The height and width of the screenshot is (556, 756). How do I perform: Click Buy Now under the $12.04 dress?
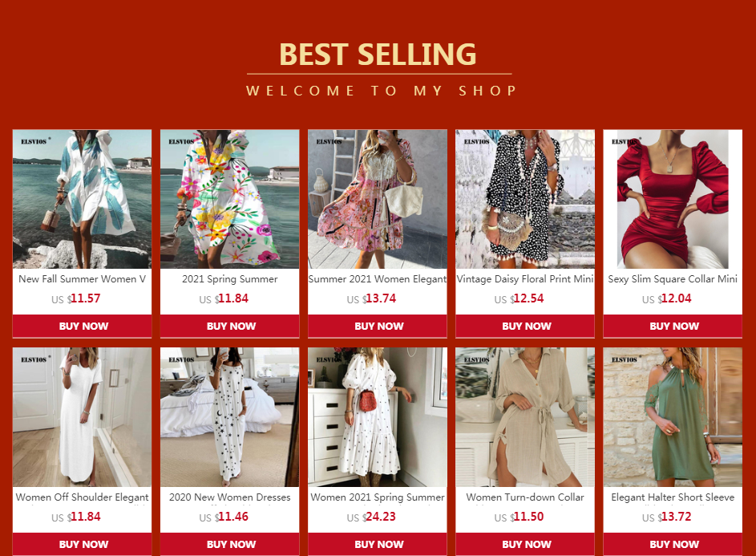(673, 327)
